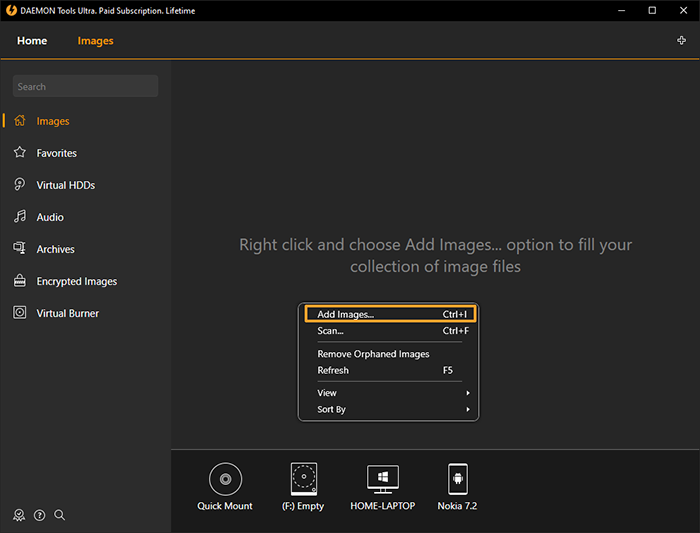Click the Images house icon in sidebar
700x533 pixels.
[20, 121]
